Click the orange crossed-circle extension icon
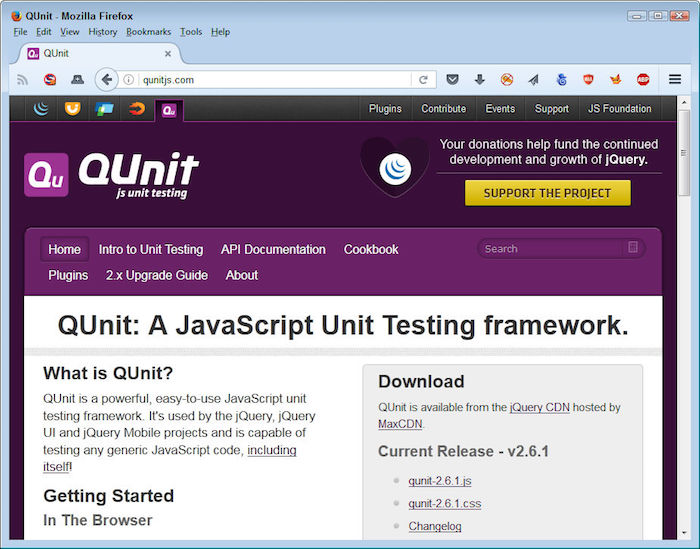Screen dimensions: 700x549 (507, 80)
